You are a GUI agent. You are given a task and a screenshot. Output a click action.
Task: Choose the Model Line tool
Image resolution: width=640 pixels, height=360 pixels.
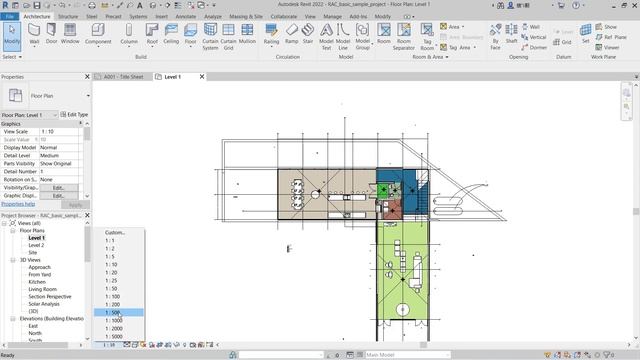click(x=343, y=37)
